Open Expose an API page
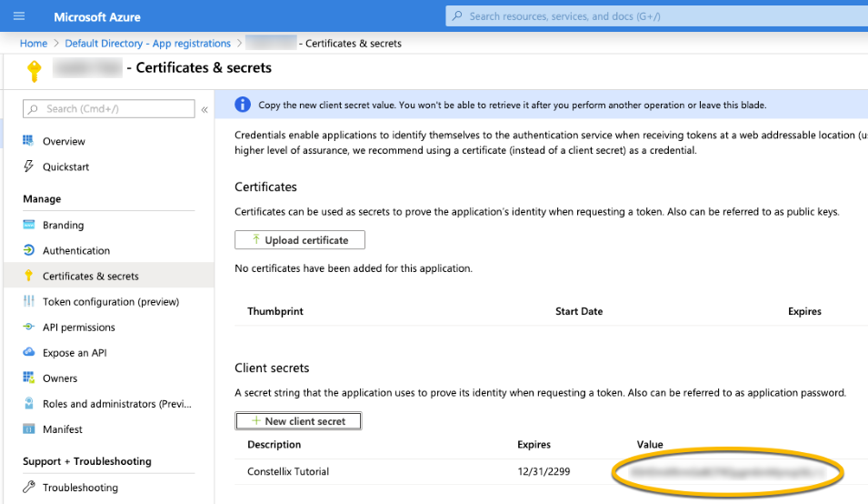Screen dimensions: 868x504 pyautogui.click(x=75, y=353)
